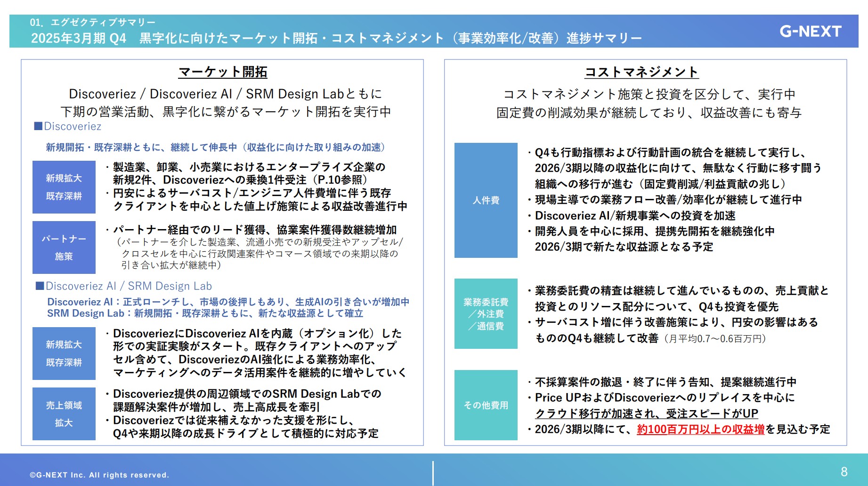The image size is (868, 486).
Task: Click the blue gradient footer bar divider
Action: pyautogui.click(x=432, y=474)
